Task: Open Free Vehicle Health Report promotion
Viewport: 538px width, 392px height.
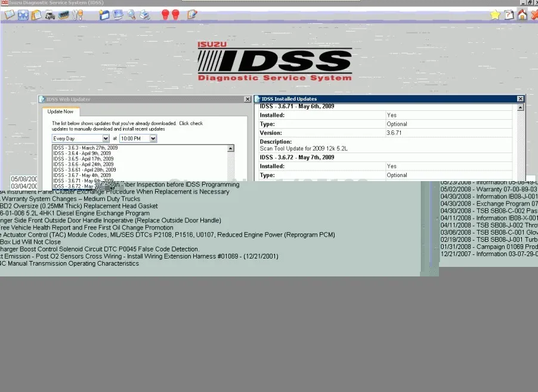Action: [x=86, y=228]
